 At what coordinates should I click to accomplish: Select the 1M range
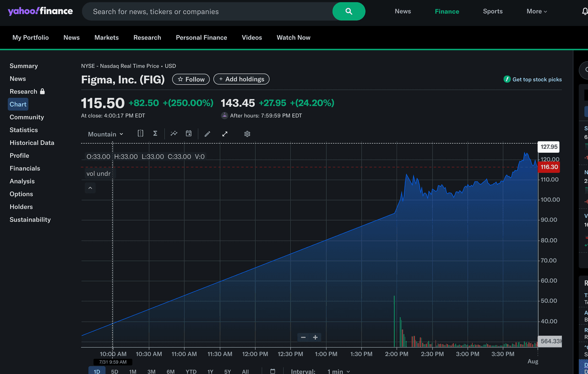(x=133, y=372)
